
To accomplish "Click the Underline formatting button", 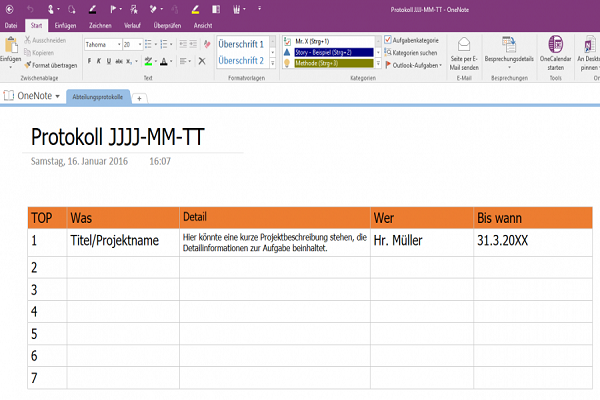I will pos(110,61).
